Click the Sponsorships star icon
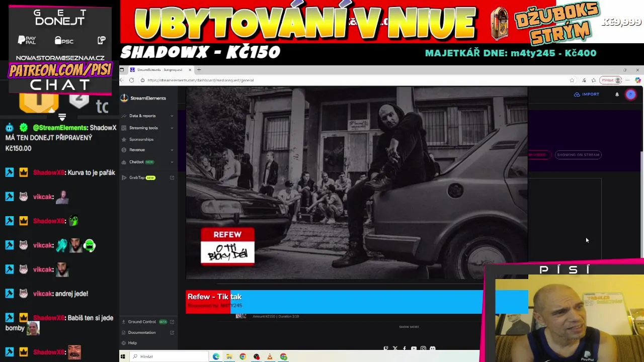This screenshot has height=362, width=644. 124,139
